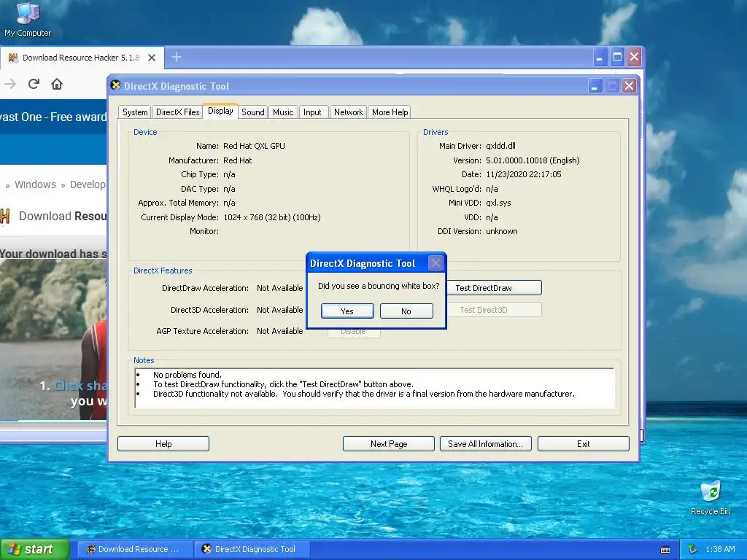747x560 pixels.
Task: Maximize the browser window
Action: (617, 58)
